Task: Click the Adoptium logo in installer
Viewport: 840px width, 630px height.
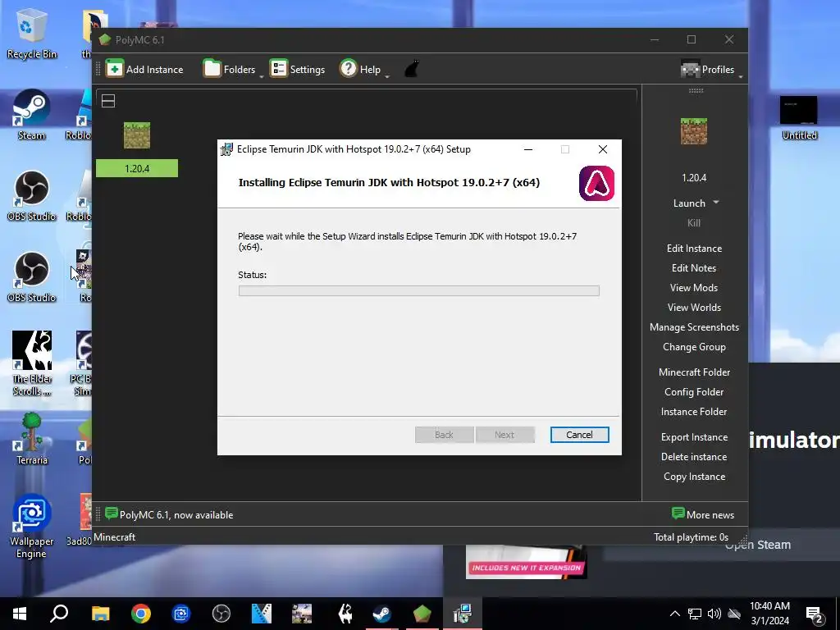Action: pos(596,183)
